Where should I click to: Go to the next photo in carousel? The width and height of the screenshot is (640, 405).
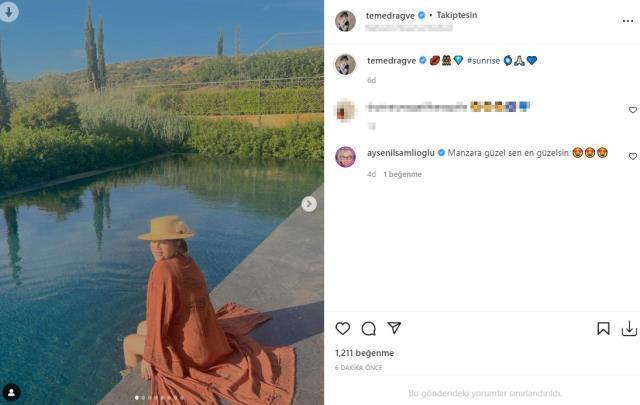coord(309,204)
